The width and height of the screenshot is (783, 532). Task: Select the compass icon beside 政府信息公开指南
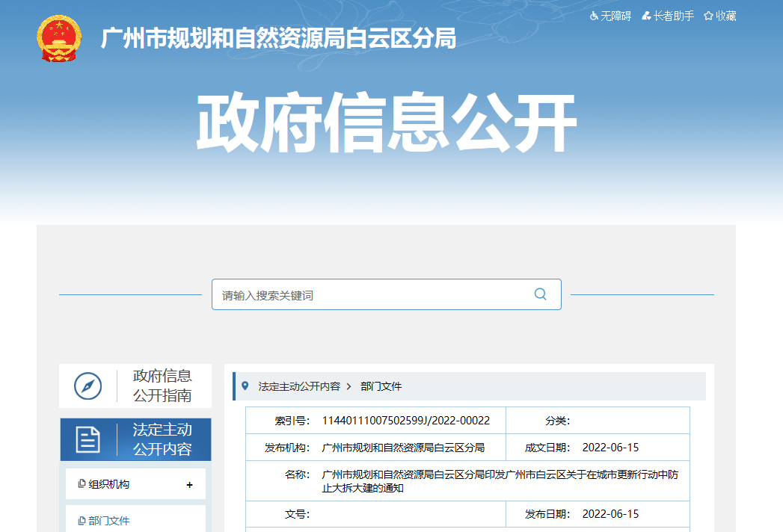[89, 386]
